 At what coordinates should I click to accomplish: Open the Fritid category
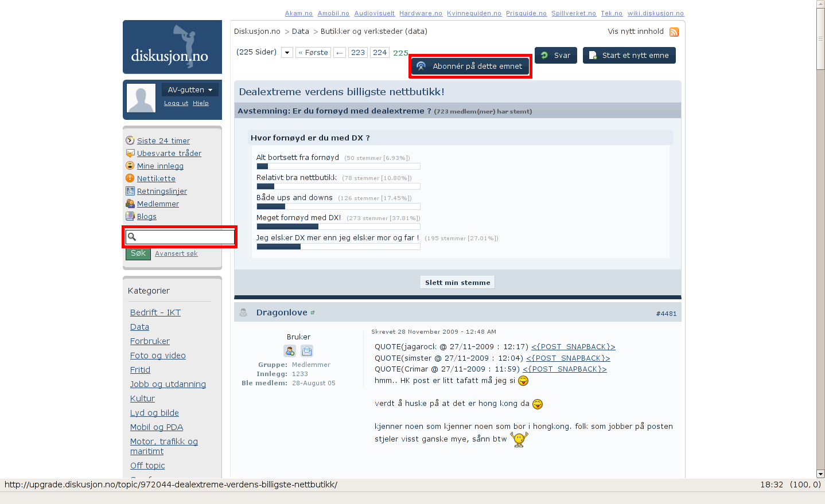click(x=140, y=370)
